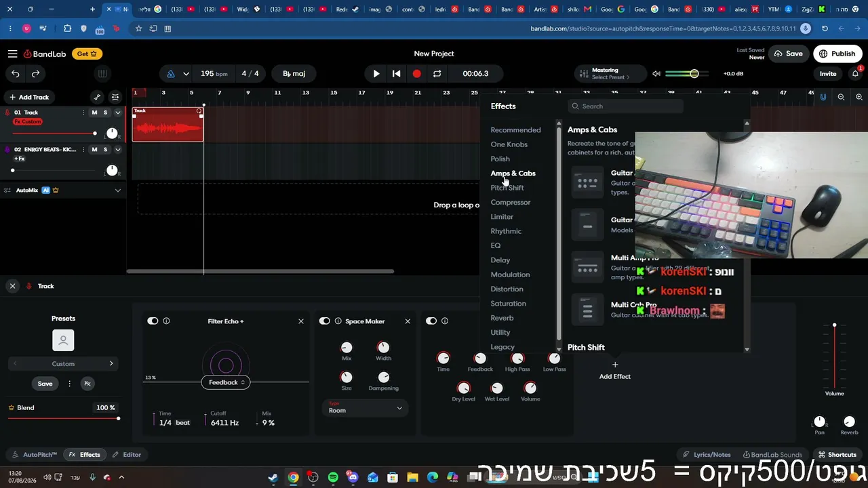Click the 195 bpm tempo field

click(x=214, y=74)
